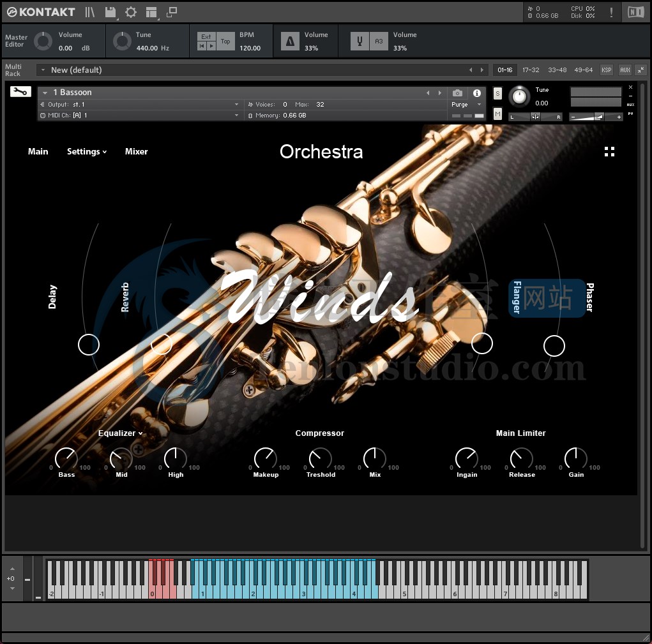Open the Equalizer dropdown
The image size is (652, 644).
coord(120,433)
